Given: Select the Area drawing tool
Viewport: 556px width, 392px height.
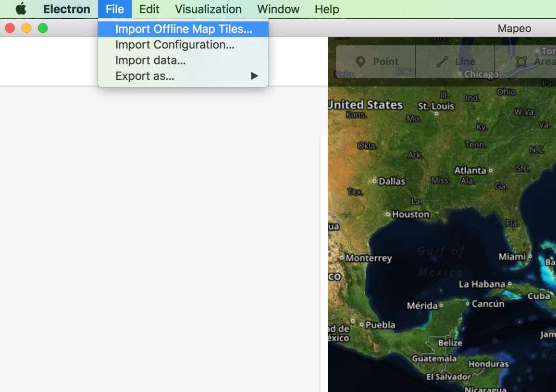Looking at the screenshot, I should click(534, 62).
